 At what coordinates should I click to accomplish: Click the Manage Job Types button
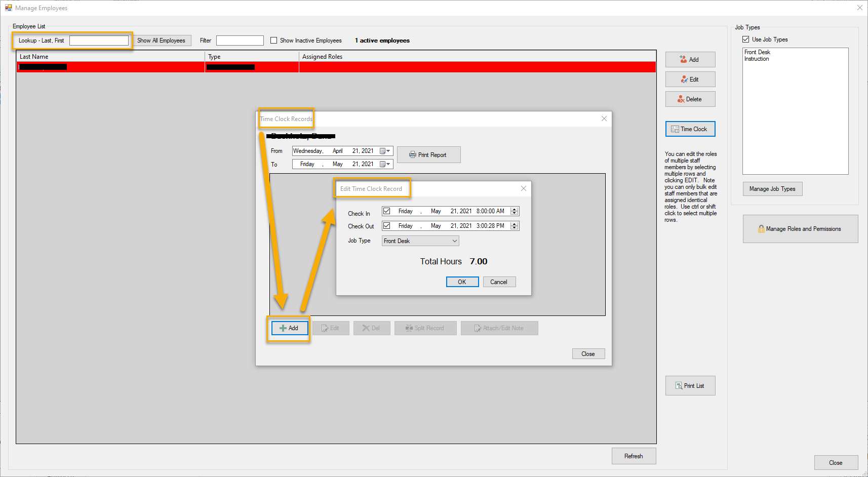tap(772, 189)
